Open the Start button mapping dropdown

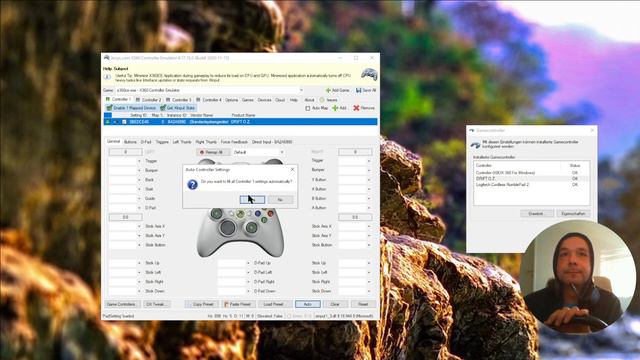[x=139, y=189]
